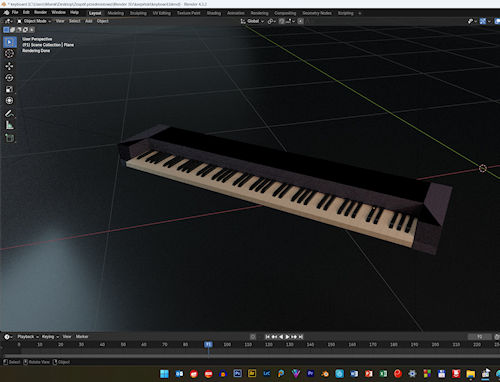Open the Playback dropdown in timeline

point(28,337)
